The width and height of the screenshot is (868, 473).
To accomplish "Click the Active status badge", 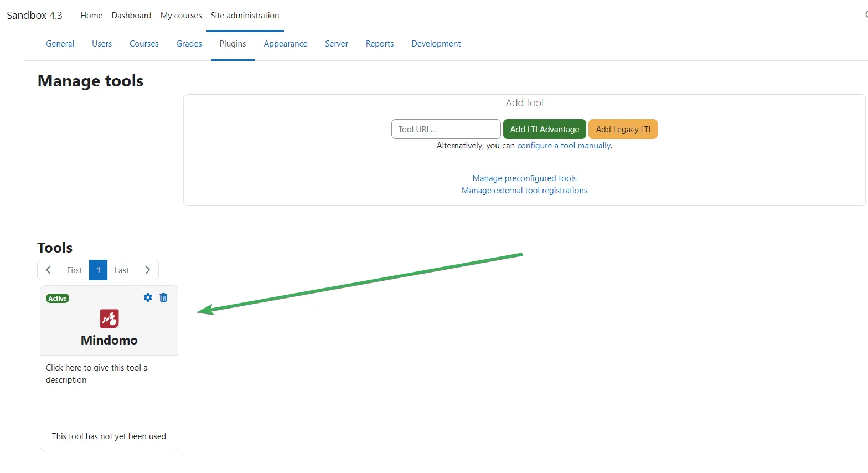I will tap(58, 299).
